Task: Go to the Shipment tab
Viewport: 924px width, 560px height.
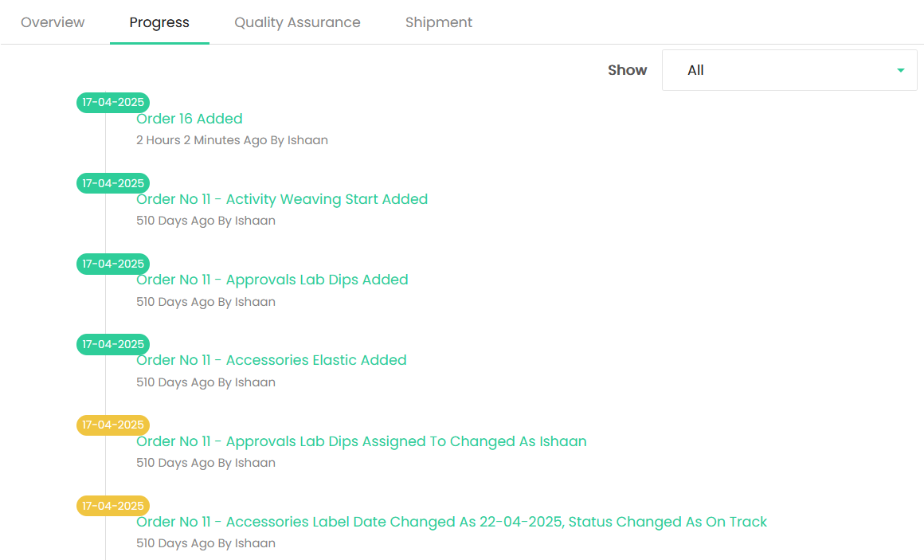Action: pyautogui.click(x=438, y=22)
